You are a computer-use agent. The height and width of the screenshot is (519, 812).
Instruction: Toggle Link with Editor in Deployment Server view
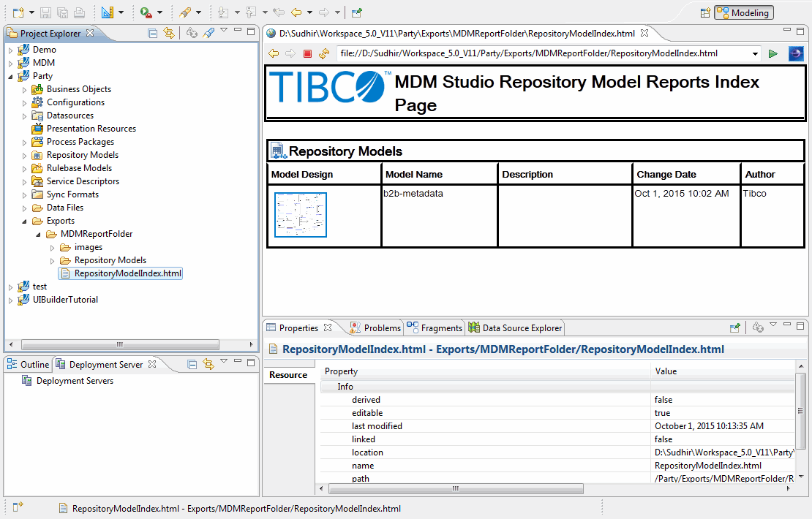point(208,364)
